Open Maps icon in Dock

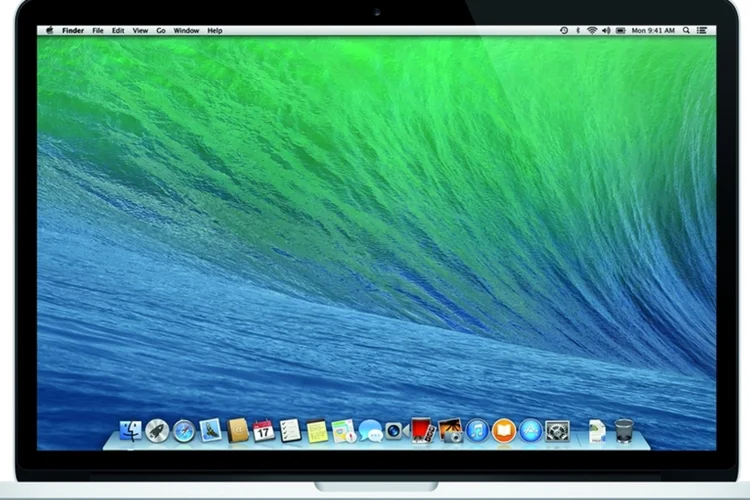click(x=343, y=431)
